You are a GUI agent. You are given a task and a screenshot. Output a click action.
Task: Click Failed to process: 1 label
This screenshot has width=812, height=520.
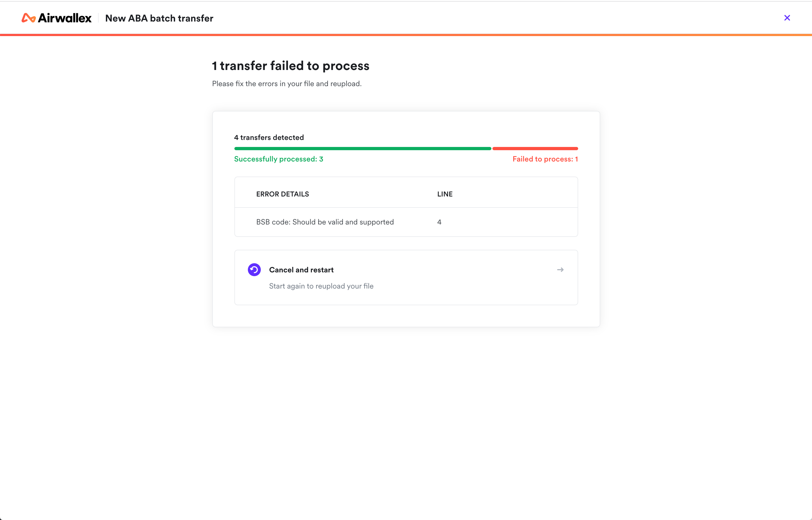point(545,159)
